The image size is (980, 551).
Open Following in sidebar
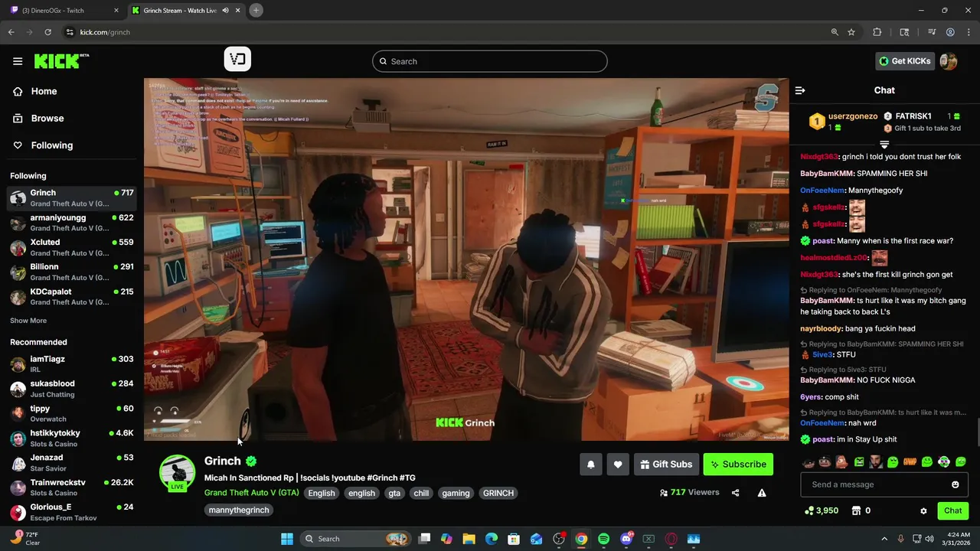pos(43,145)
